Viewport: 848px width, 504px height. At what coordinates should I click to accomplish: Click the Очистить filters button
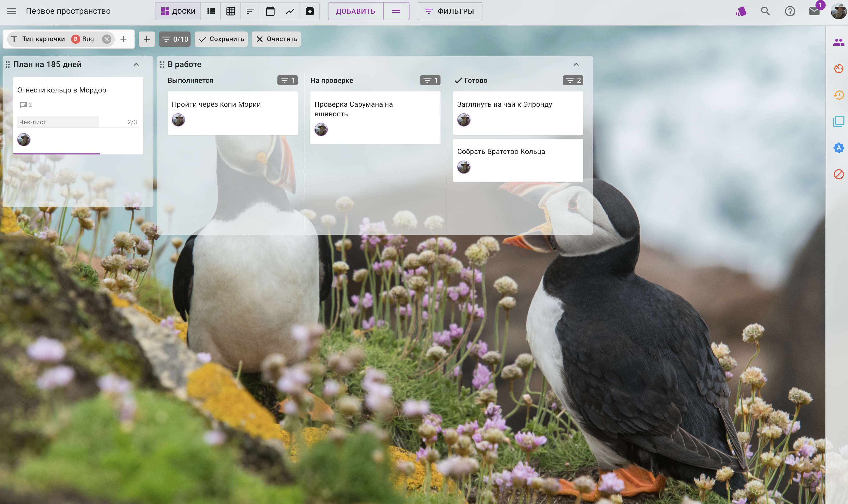click(276, 39)
